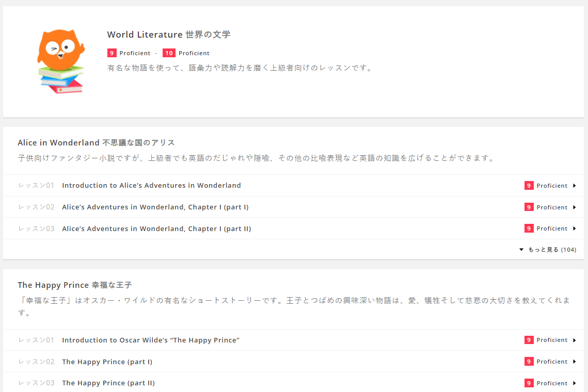Image resolution: width=588 pixels, height=392 pixels.
Task: Click arrow at end of Introduction to Oscar Wilde's row
Action: pos(575,340)
